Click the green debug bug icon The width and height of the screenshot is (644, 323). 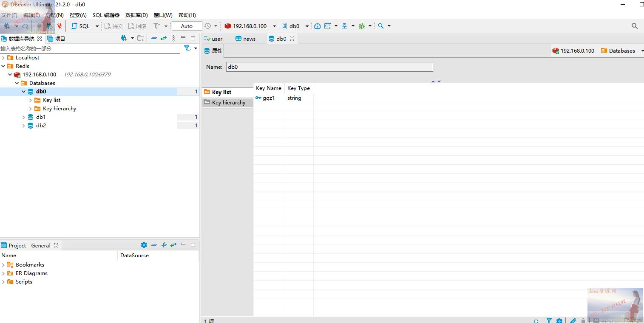(x=362, y=26)
